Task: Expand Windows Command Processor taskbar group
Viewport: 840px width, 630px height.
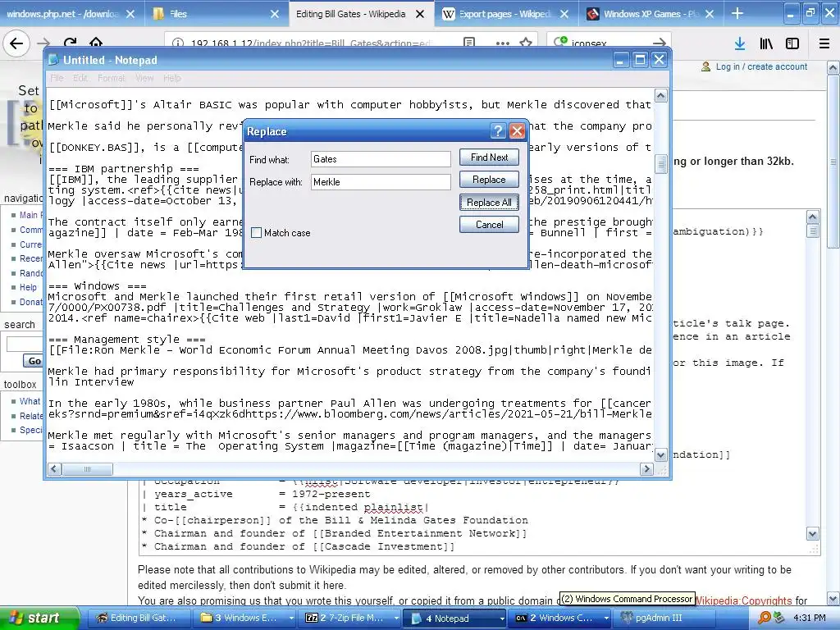Action: (x=606, y=619)
